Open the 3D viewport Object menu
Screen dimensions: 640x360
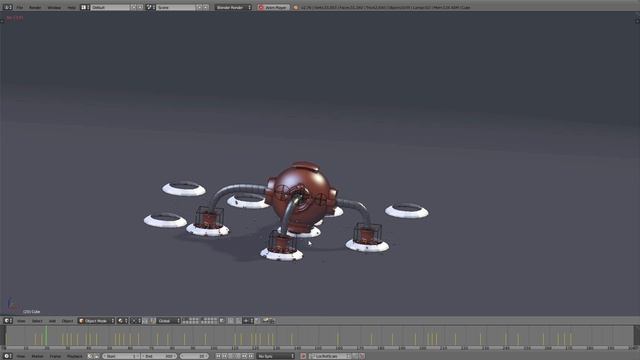point(67,321)
